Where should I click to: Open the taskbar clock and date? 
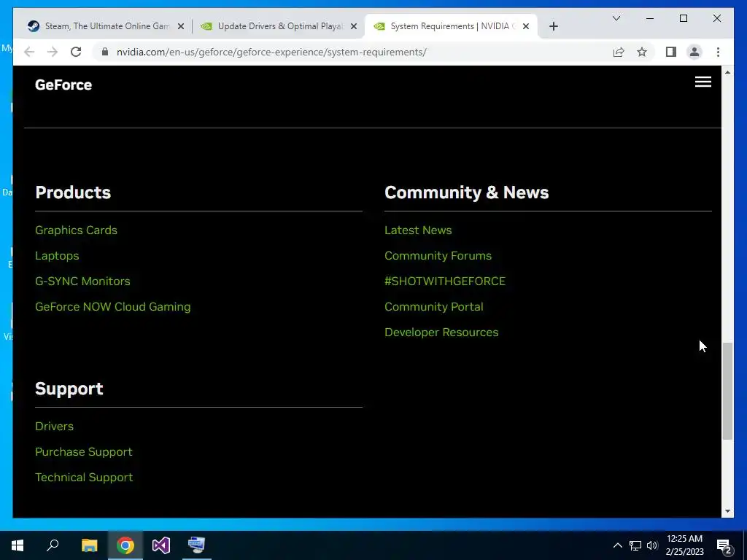[684, 545]
